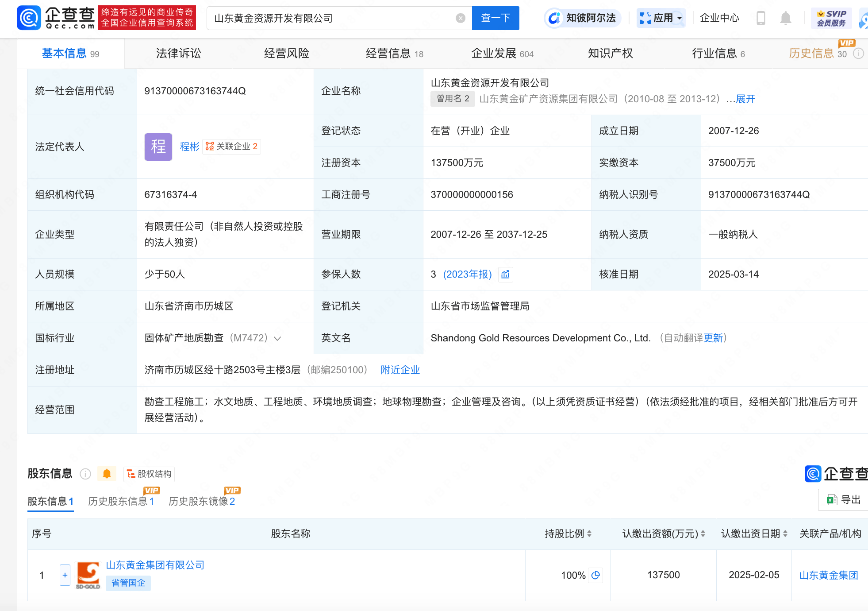Update the automatic English name translation
This screenshot has width=868, height=611.
[x=713, y=338]
